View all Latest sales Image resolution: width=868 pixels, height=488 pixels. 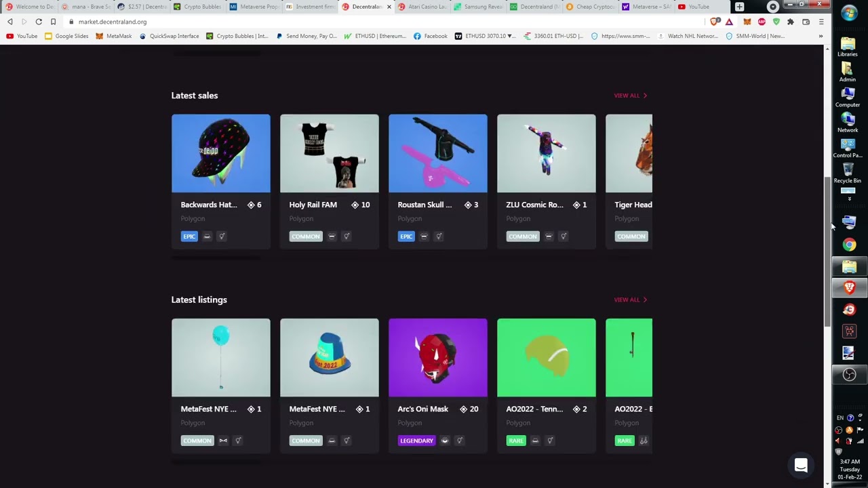[630, 96]
